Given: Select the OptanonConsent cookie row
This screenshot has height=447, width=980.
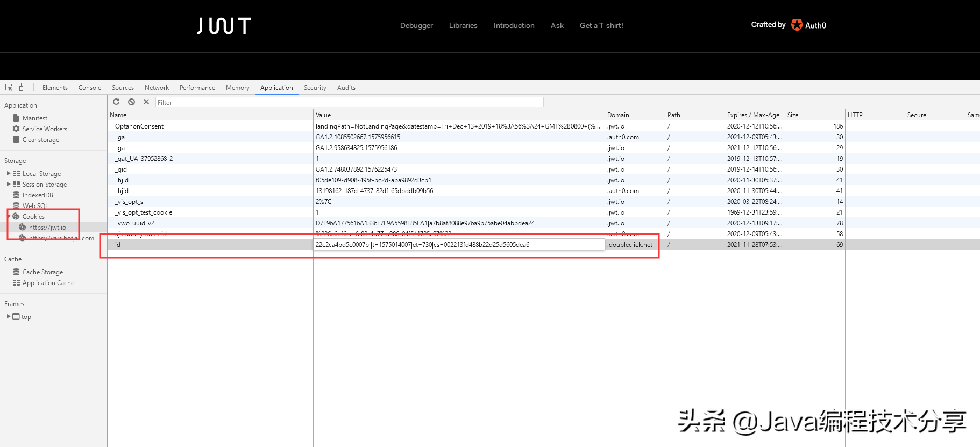Looking at the screenshot, I should click(544, 126).
